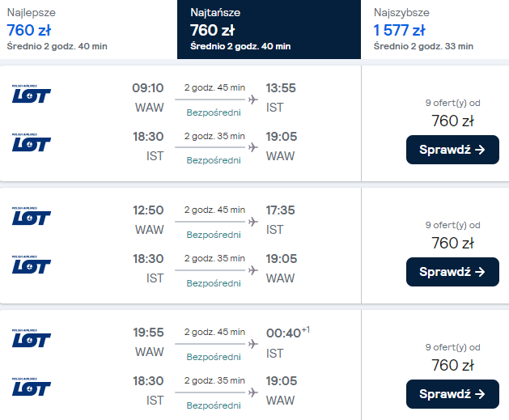
Task: Click the 17:35 arrival time
Action: coord(281,210)
